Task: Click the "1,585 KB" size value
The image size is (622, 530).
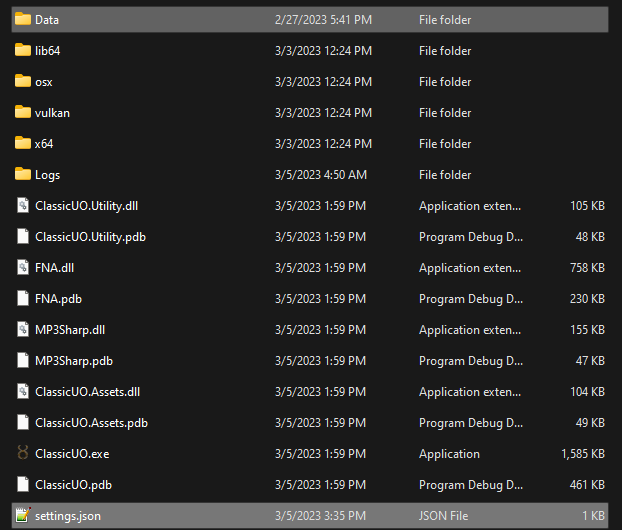Action: (x=583, y=454)
